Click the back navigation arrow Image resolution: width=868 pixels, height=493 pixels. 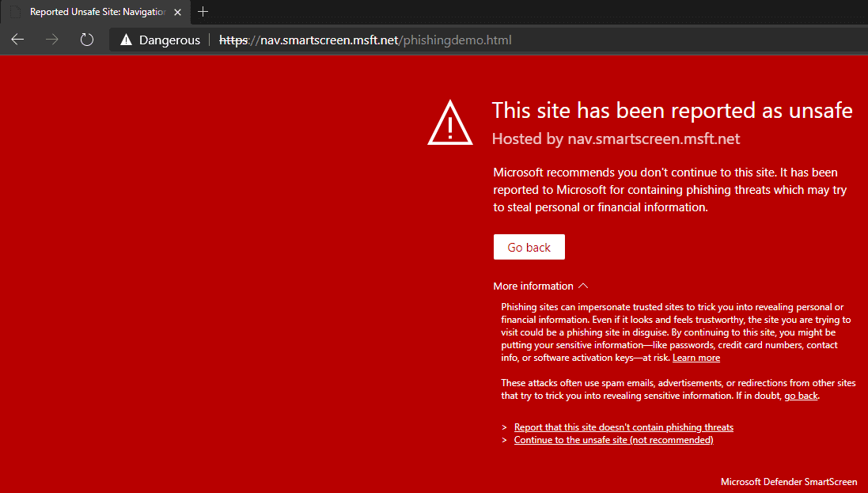[x=17, y=40]
